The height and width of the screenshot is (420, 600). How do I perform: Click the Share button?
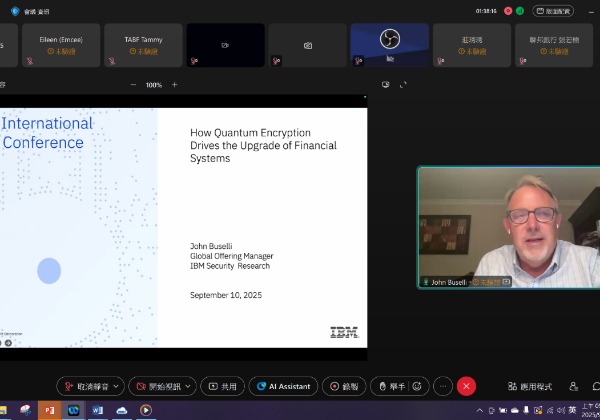[x=222, y=386]
